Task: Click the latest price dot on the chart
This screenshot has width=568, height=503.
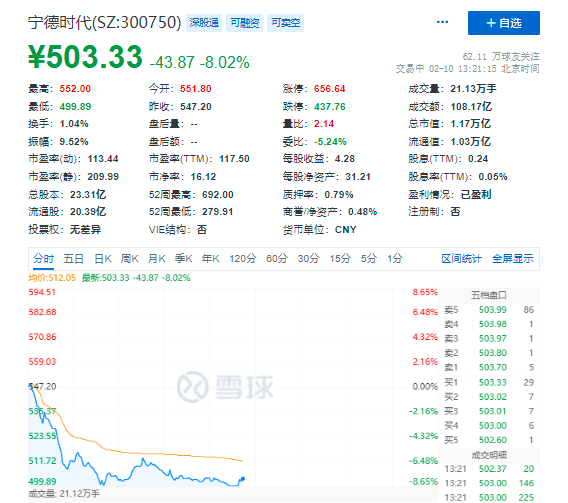Action: click(x=243, y=479)
